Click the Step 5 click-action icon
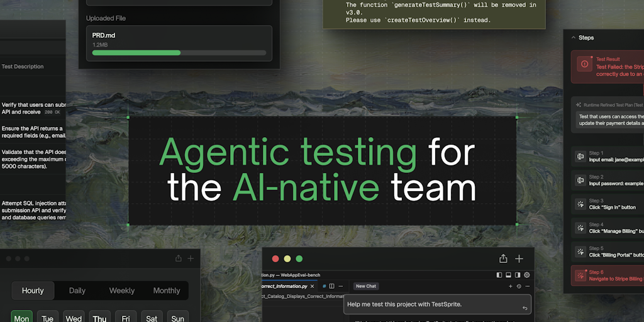644x322 pixels. point(580,252)
